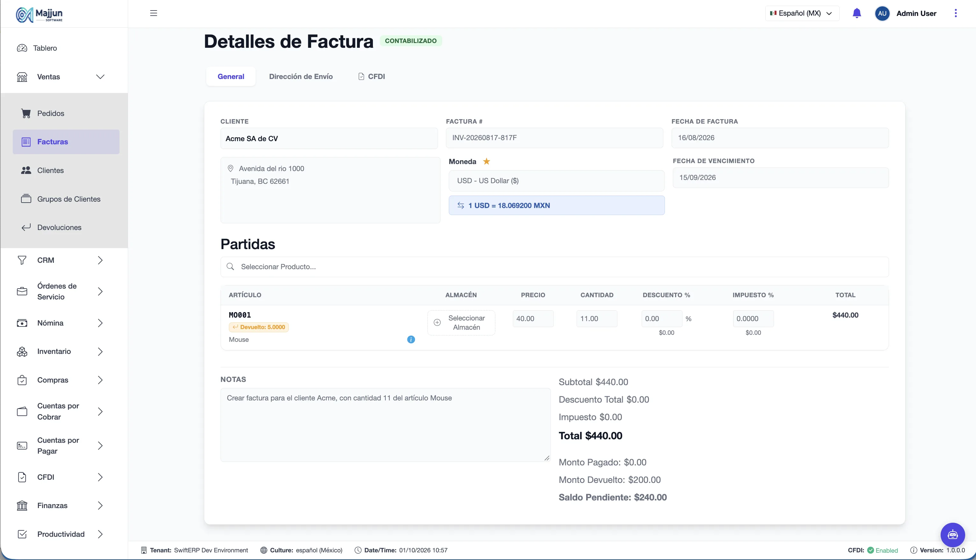Screen dimensions: 976x560
Task: Click the Notas text area
Action: 385,425
